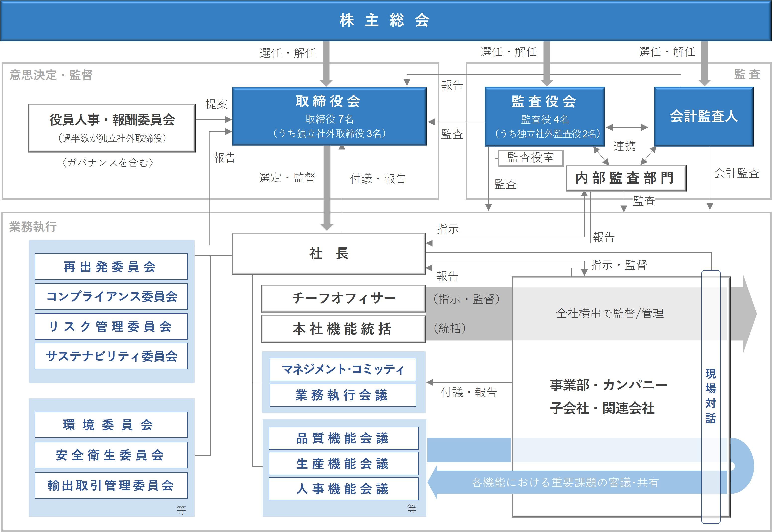Select the サステナビリティ委員会 box
Screen dimensions: 772x532
tap(111, 356)
